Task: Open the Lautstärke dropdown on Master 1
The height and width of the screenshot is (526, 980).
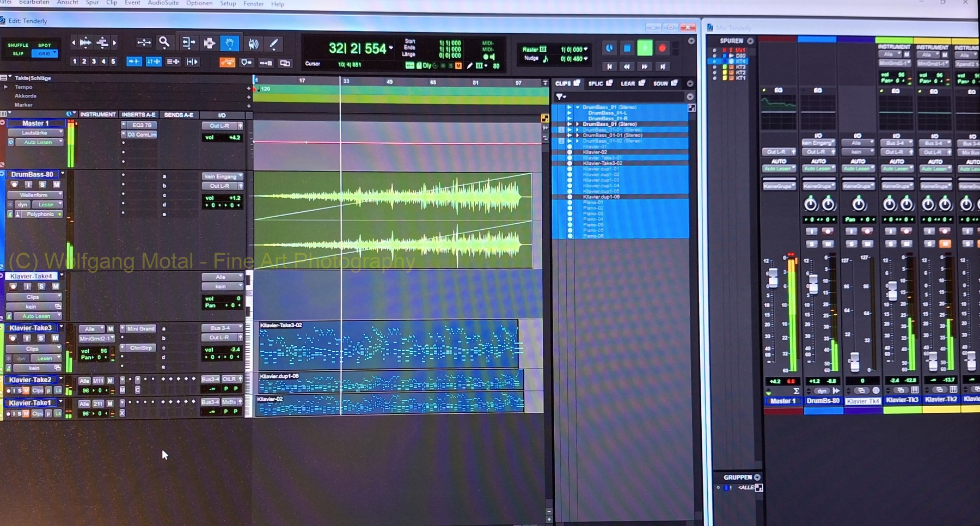Action: click(35, 133)
